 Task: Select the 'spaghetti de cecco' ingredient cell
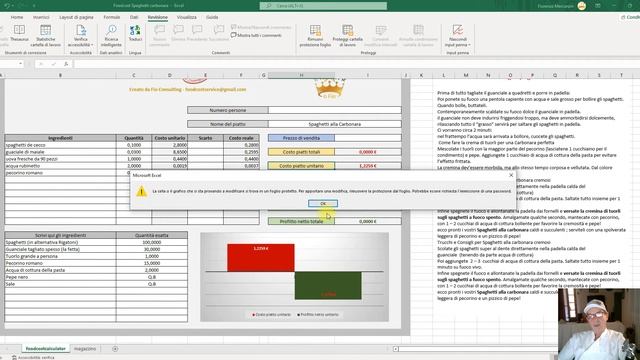pyautogui.click(x=60, y=145)
